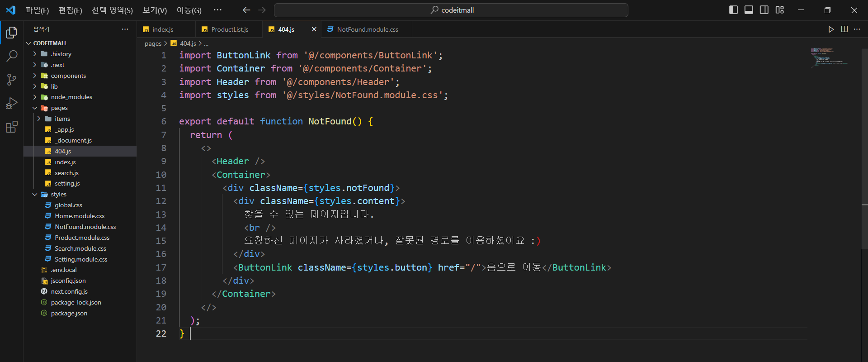Open the Explorer view in activity bar
This screenshot has height=362, width=868.
[12, 33]
